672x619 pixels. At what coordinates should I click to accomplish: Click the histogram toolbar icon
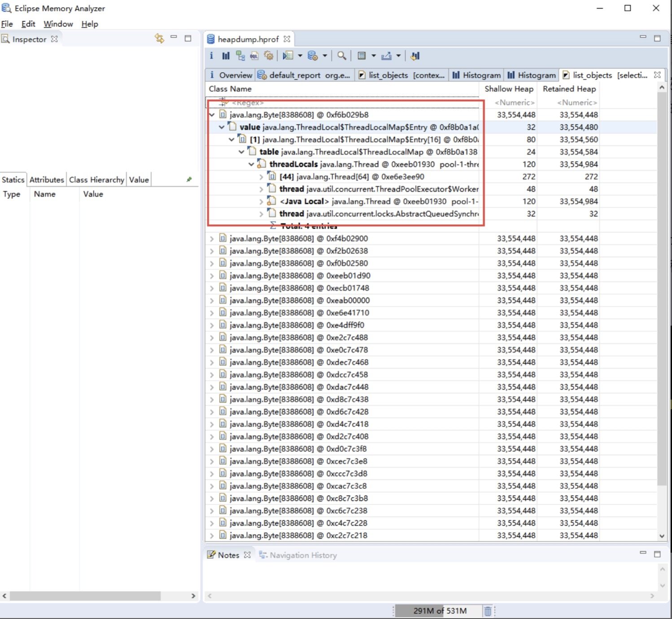coord(226,56)
